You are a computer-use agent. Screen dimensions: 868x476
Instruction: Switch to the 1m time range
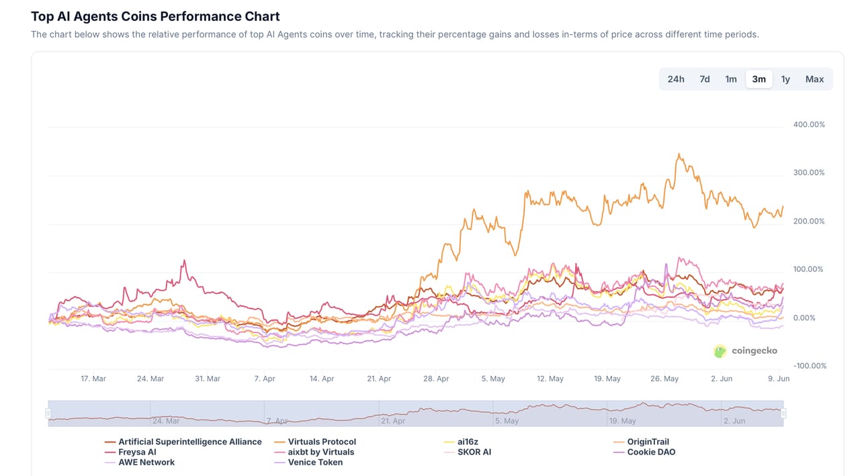(731, 79)
